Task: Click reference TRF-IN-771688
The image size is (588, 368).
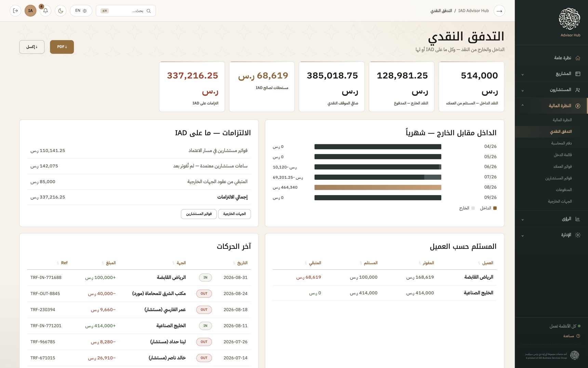Action: (46, 278)
